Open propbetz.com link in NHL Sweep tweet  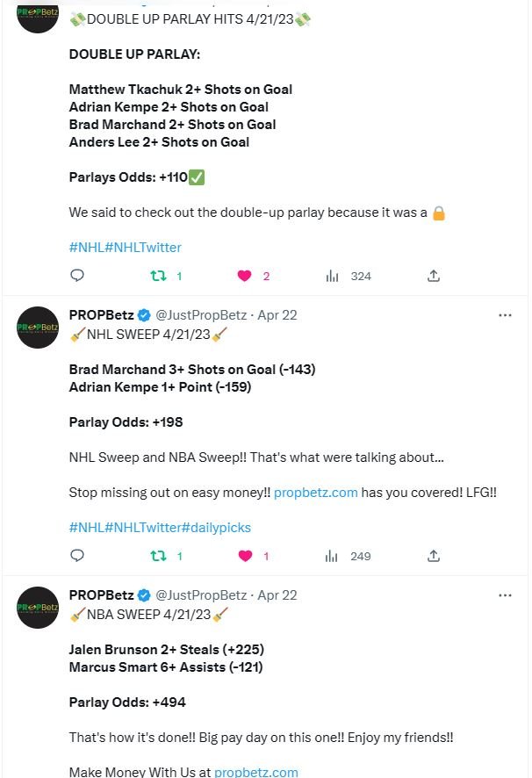pyautogui.click(x=316, y=493)
